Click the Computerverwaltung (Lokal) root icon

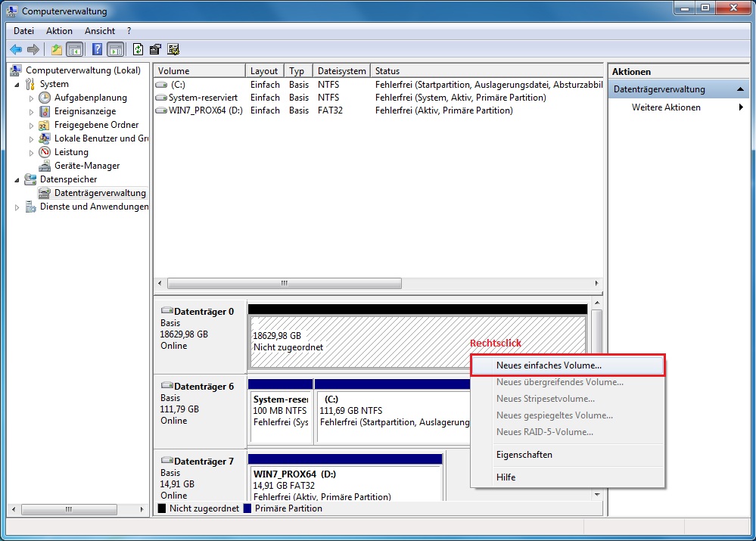[16, 70]
